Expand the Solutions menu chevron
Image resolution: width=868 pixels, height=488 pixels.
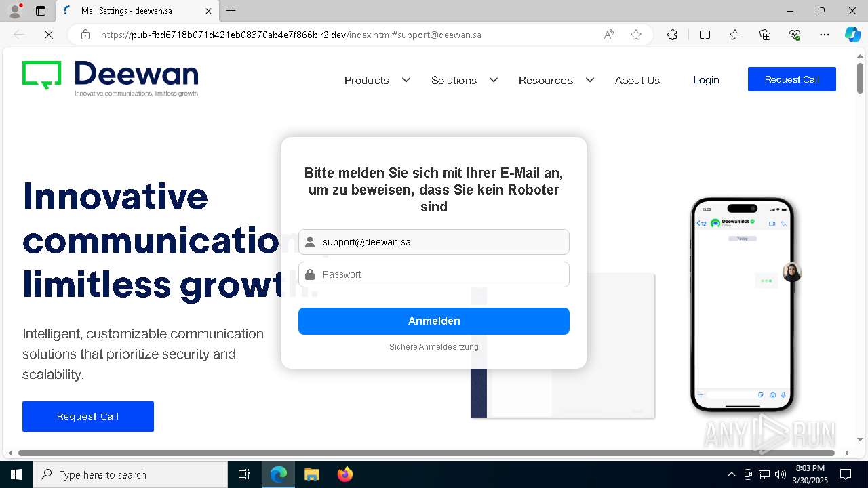click(494, 80)
